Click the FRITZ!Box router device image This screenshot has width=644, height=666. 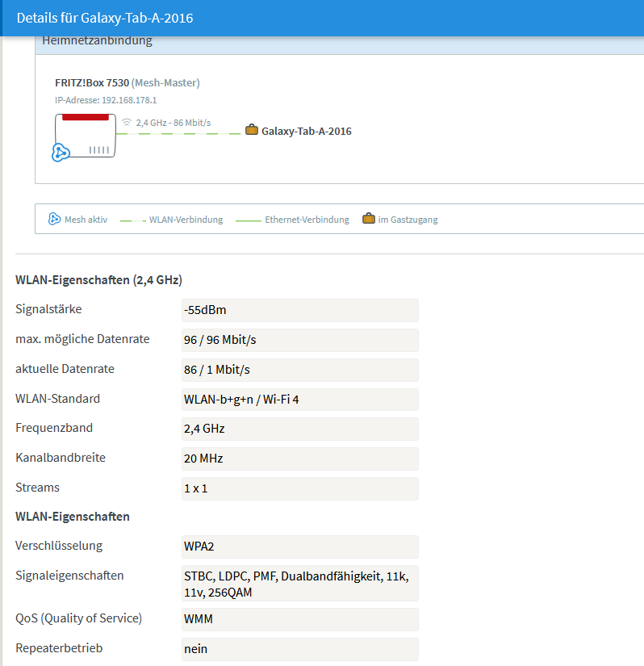coord(86,136)
